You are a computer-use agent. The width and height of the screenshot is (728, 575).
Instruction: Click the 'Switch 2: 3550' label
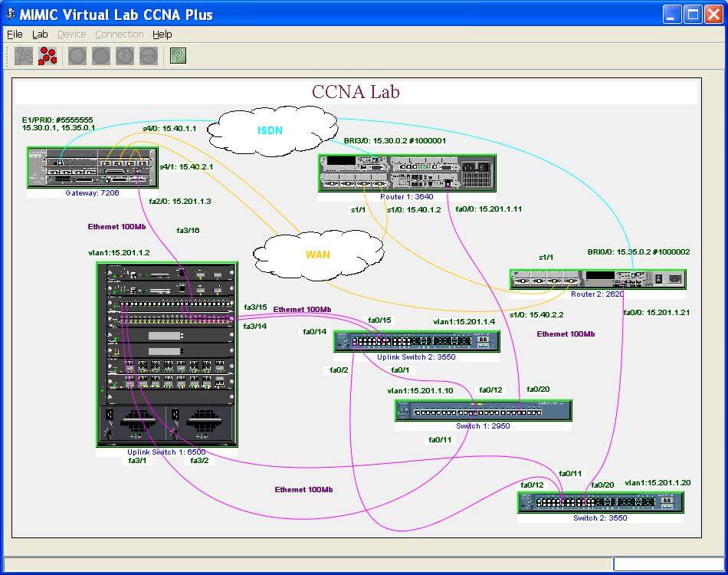(x=600, y=517)
